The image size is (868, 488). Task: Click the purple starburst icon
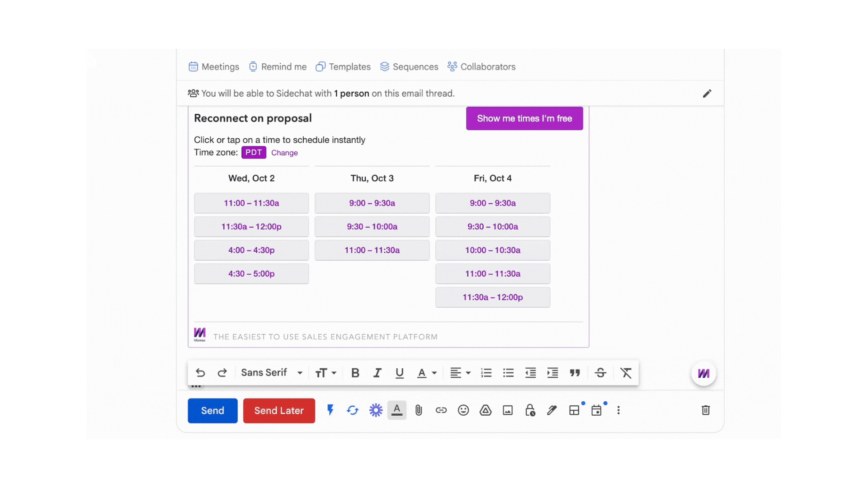[x=376, y=410]
